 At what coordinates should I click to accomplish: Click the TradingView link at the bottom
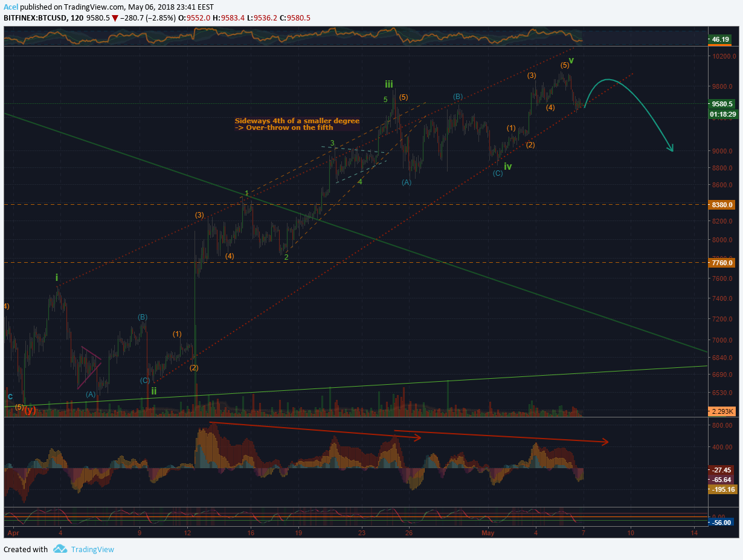(x=92, y=549)
